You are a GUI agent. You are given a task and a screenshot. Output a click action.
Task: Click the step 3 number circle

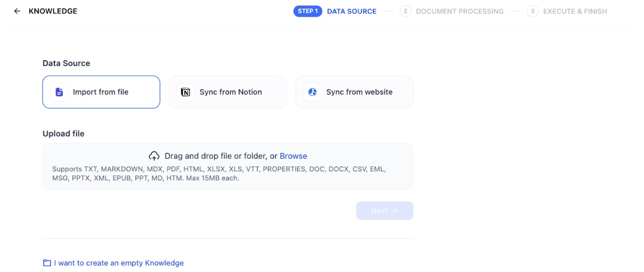[x=532, y=11]
